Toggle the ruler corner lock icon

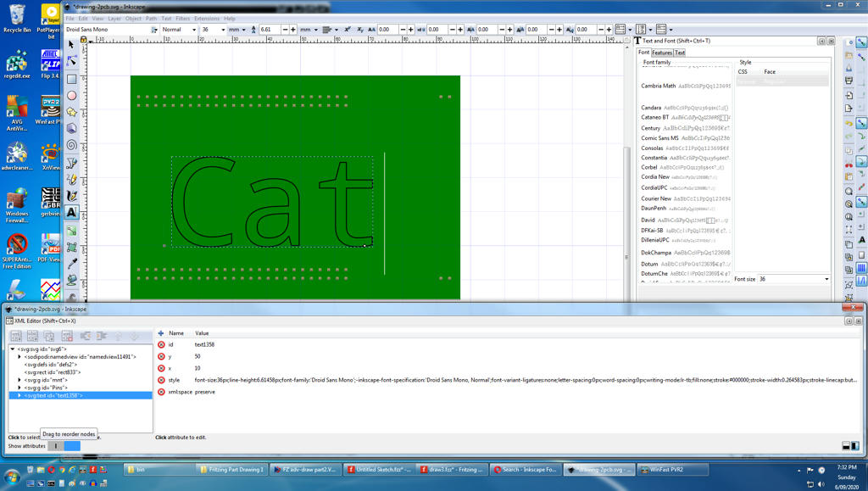click(x=84, y=39)
